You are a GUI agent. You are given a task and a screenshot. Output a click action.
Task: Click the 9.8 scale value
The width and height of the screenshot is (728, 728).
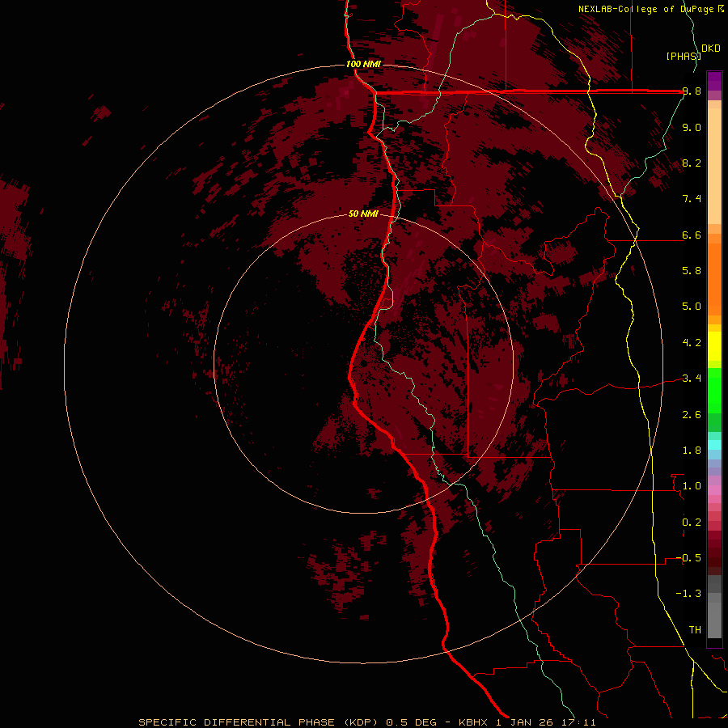692,91
